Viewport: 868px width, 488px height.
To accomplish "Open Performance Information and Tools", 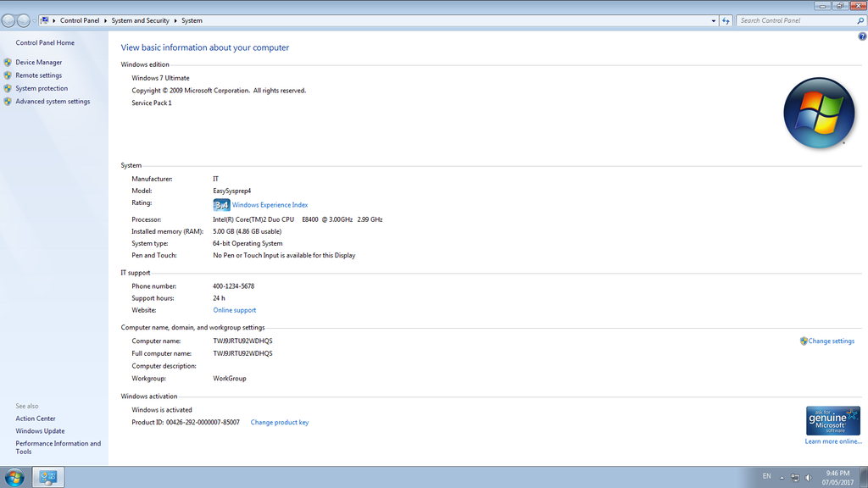I will click(x=58, y=447).
